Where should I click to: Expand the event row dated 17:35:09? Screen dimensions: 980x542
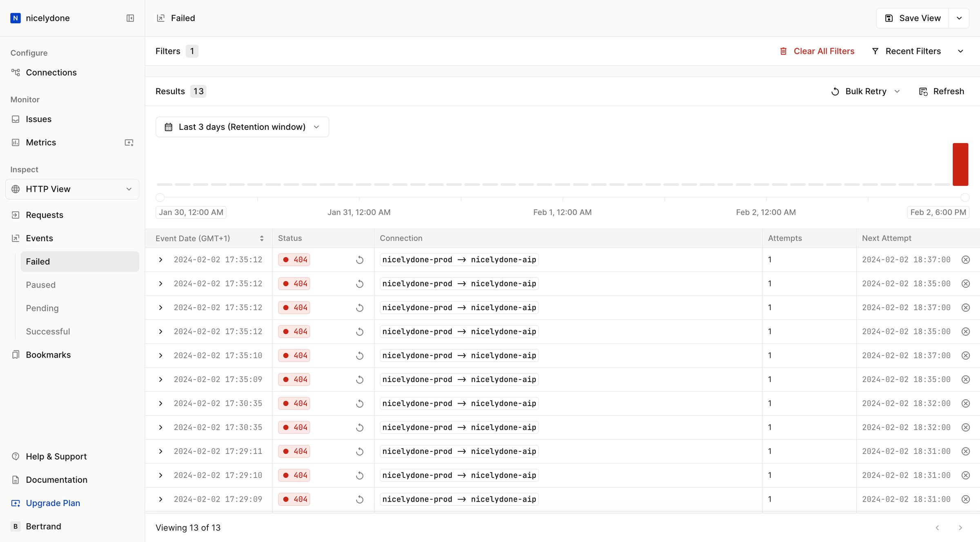pos(160,380)
